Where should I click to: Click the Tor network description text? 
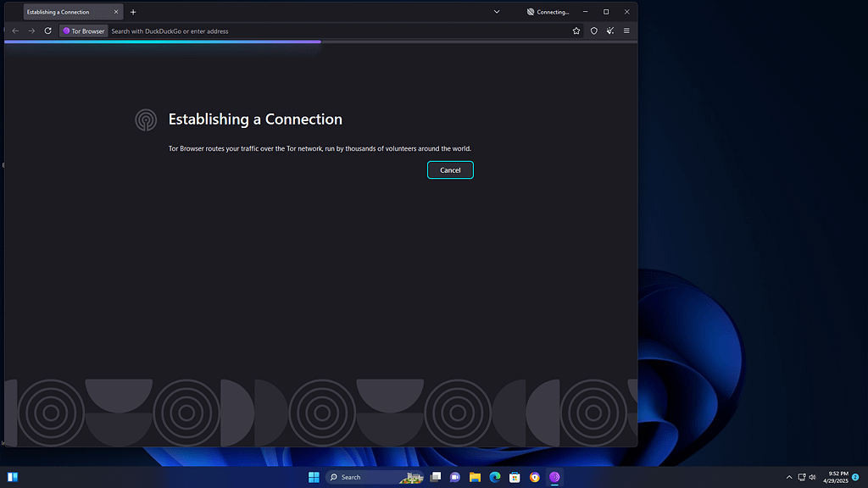(x=320, y=148)
